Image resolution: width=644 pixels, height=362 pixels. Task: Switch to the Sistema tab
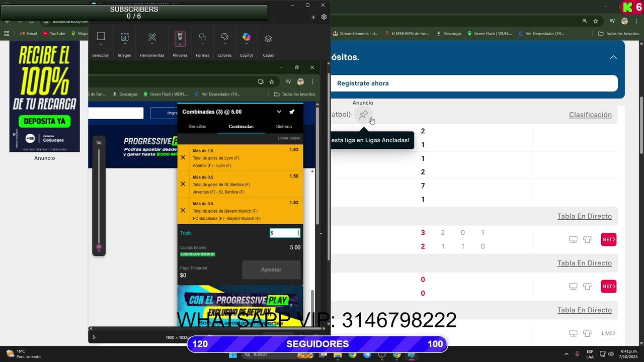pos(284,127)
